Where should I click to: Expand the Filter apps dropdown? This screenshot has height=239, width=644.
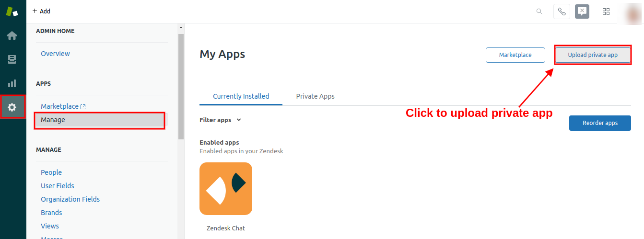[x=220, y=120]
